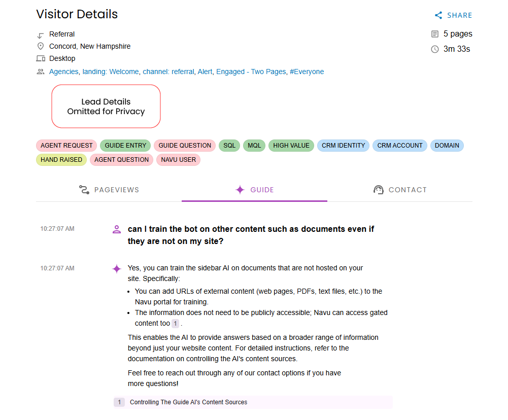Click the location pin icon
Viewport: 508px width, 420px height.
pos(41,46)
